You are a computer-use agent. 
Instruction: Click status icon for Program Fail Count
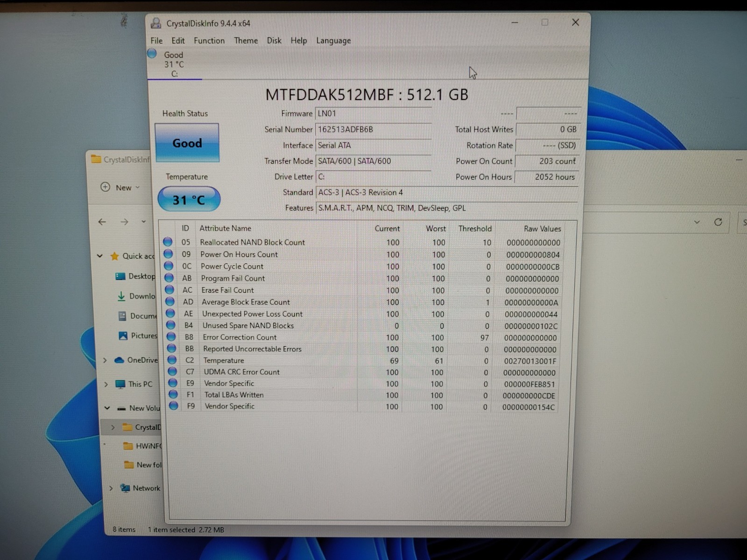[x=169, y=278]
